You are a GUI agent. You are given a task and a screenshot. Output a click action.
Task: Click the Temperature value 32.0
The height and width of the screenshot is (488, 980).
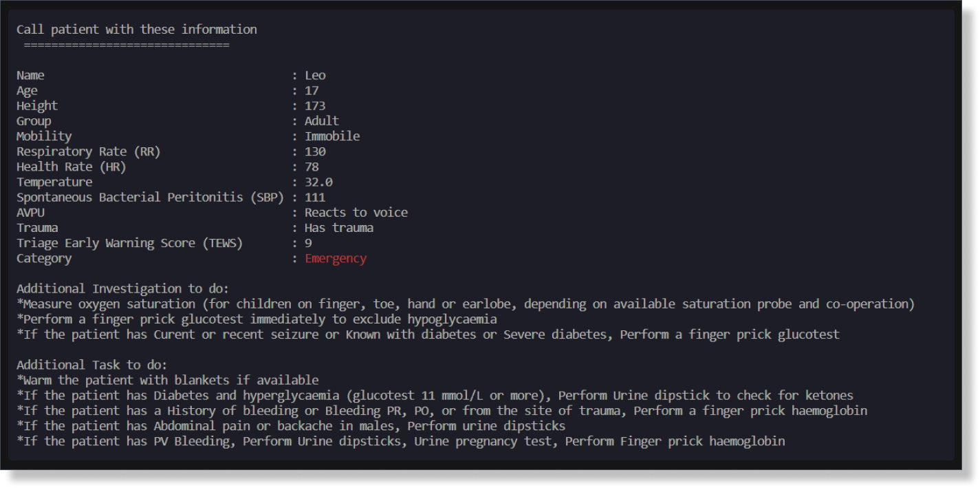(x=318, y=182)
